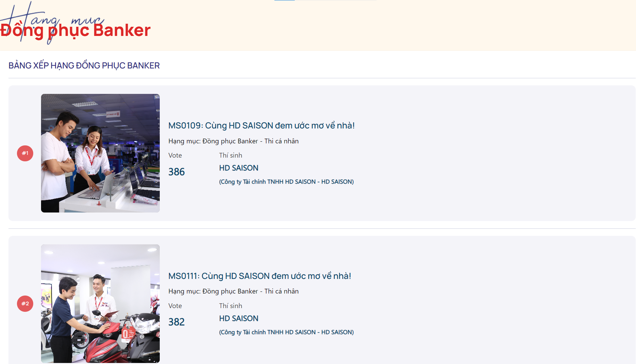This screenshot has height=364, width=636.
Task: Click the category line under MS0109
Action: (234, 141)
